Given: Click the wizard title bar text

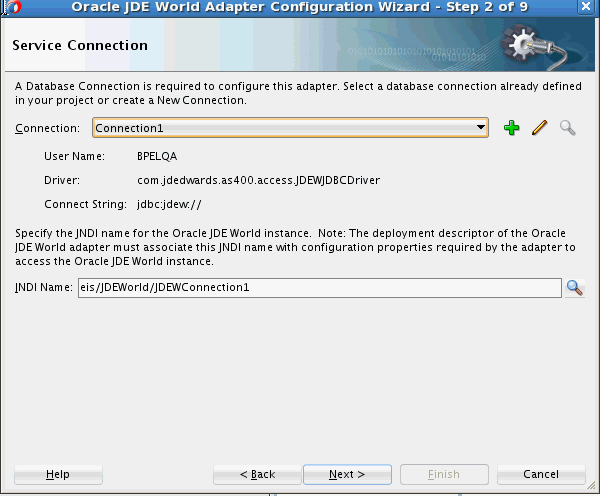Looking at the screenshot, I should (300, 7).
